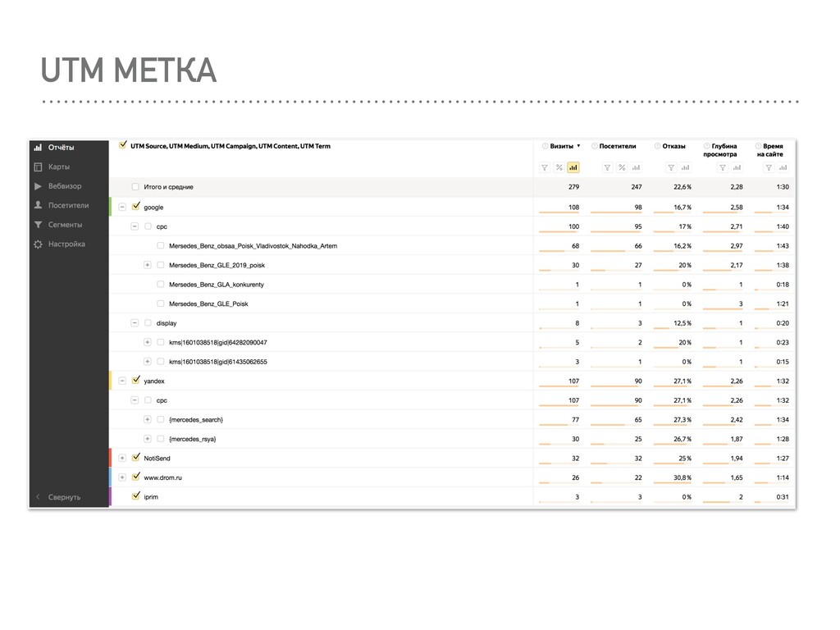Viewport: 840px width, 630px height.
Task: Uncheck the google source checkbox
Action: pyautogui.click(x=135, y=207)
